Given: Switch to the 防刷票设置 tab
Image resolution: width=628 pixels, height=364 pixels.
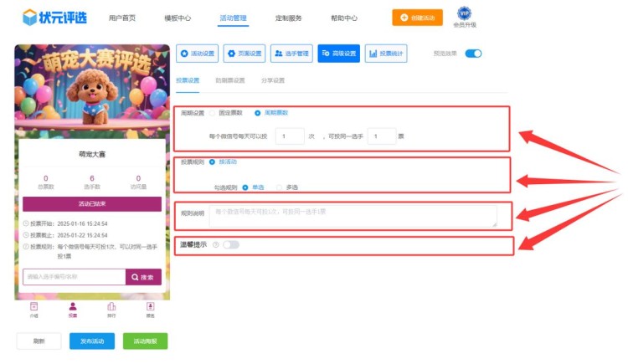Looking at the screenshot, I should (x=230, y=80).
